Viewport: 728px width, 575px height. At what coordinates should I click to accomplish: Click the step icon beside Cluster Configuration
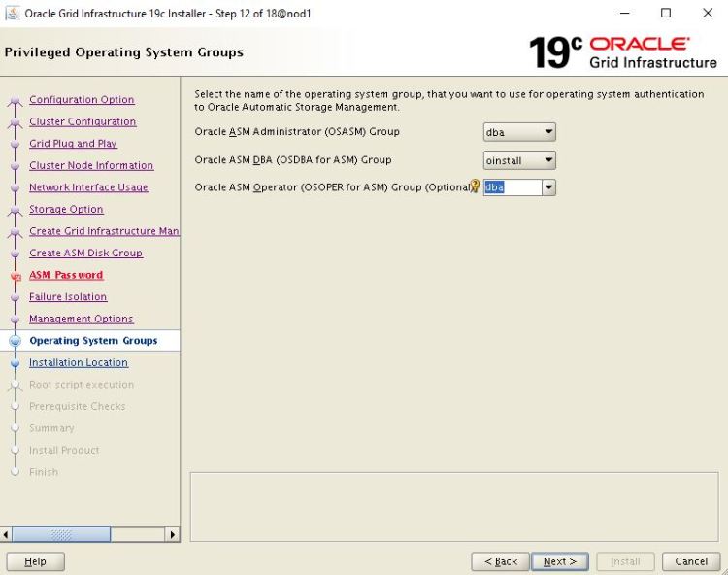pyautogui.click(x=15, y=122)
